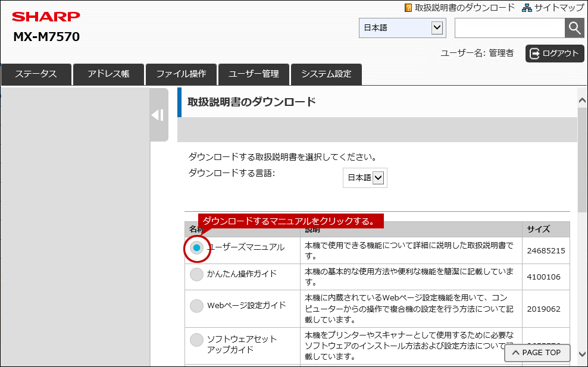
Task: Click the PAGE TOP button
Action: point(537,353)
